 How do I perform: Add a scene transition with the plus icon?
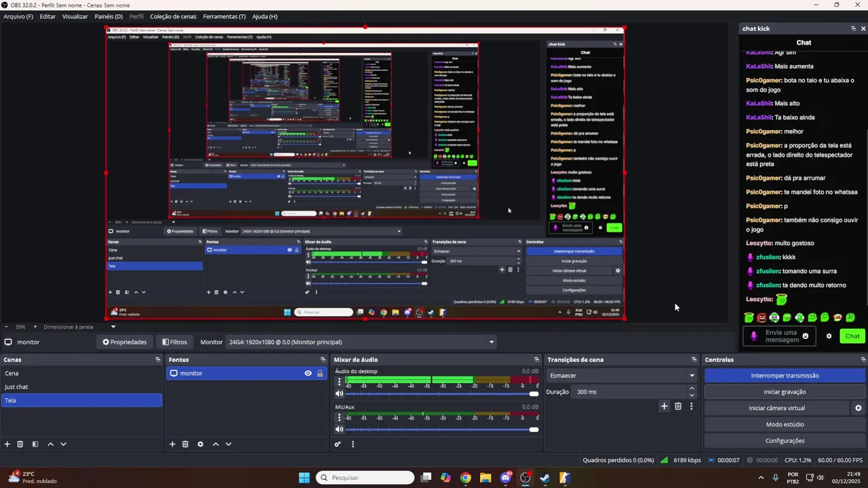[664, 406]
